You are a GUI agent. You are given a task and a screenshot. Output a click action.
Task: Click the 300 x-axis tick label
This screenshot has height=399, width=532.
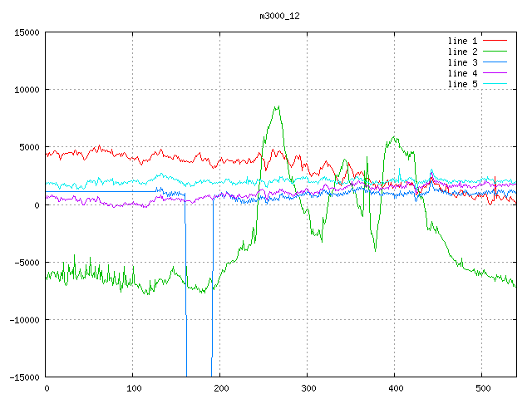tap(308, 387)
